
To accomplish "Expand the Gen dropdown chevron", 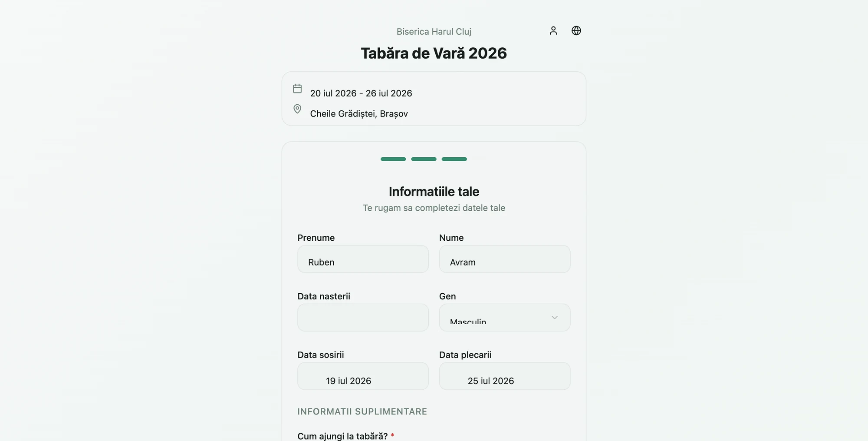I will [x=554, y=318].
